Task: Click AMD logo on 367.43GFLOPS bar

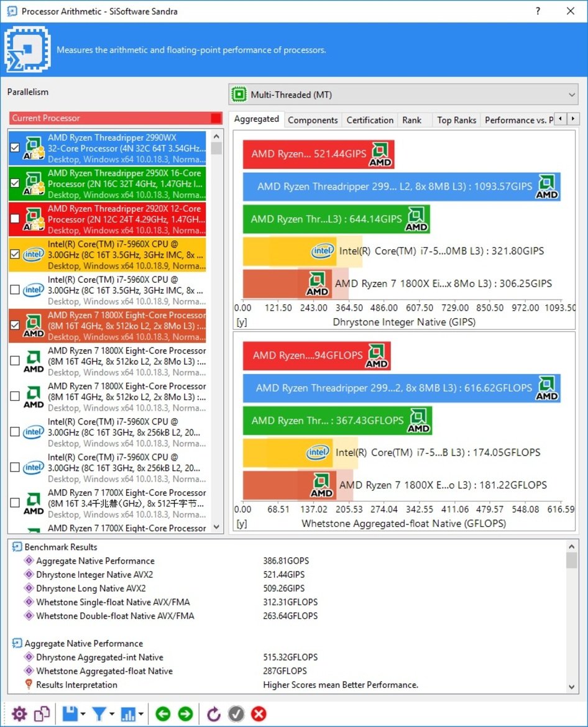Action: (419, 421)
